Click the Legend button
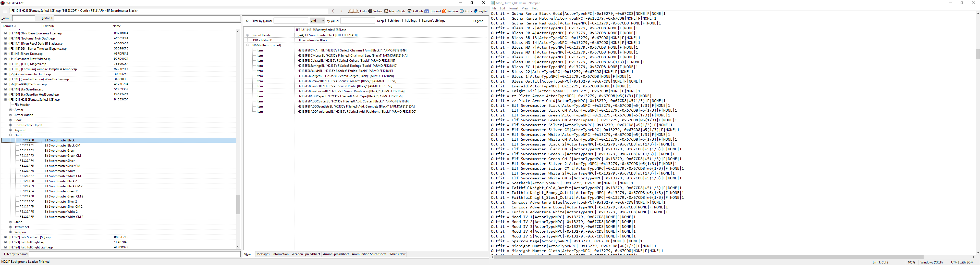 click(478, 21)
